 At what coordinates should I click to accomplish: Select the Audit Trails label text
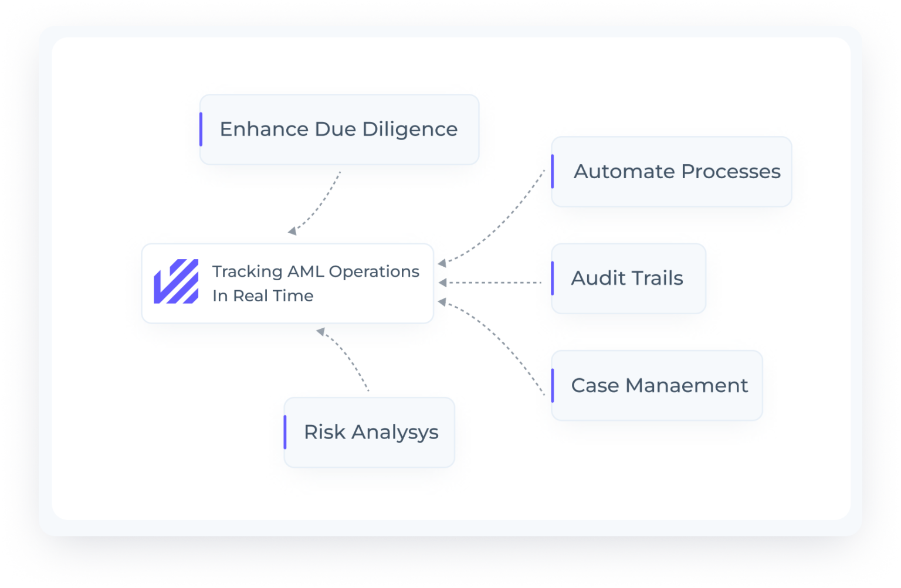coord(627,278)
